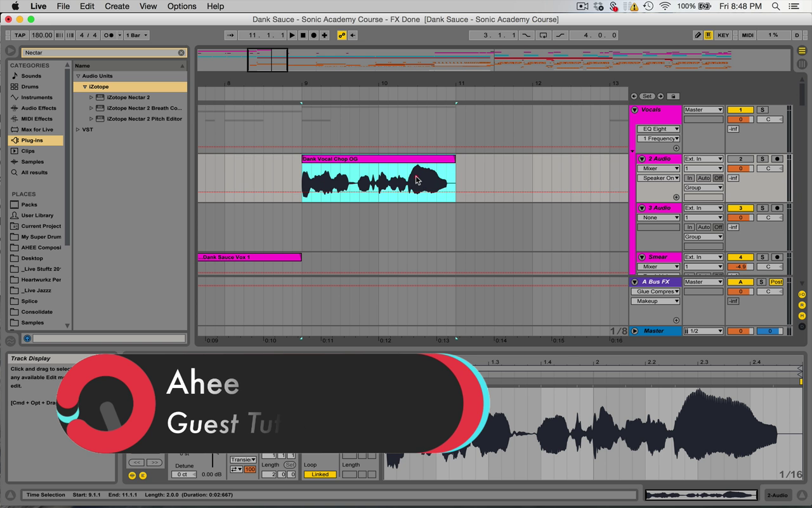Screen dimensions: 812x508
Task: Click the Stop button in transport
Action: 303,36
